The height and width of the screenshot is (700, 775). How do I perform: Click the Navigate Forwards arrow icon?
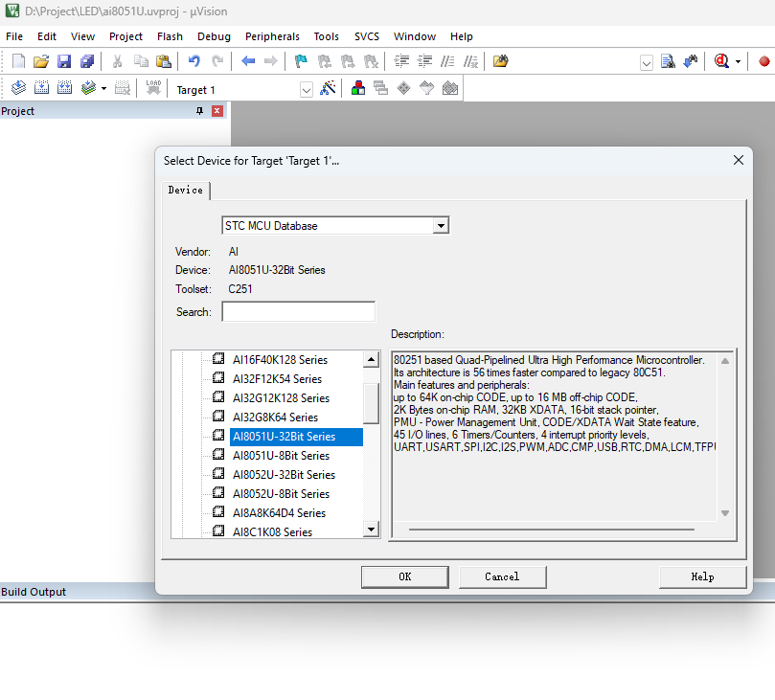point(271,61)
